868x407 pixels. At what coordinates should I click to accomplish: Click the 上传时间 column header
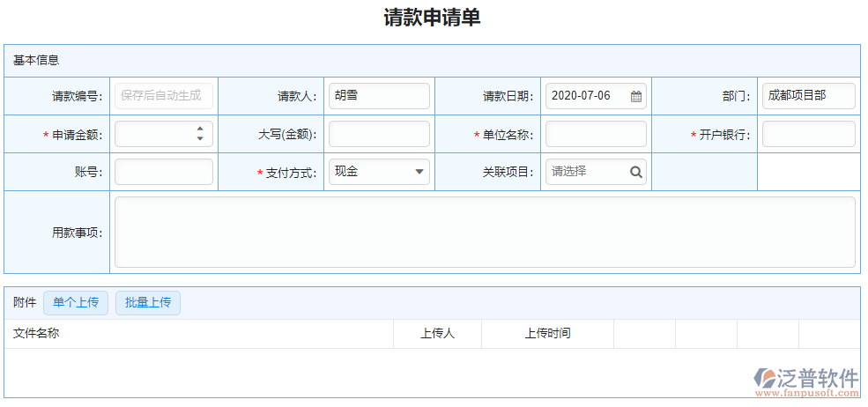[547, 333]
